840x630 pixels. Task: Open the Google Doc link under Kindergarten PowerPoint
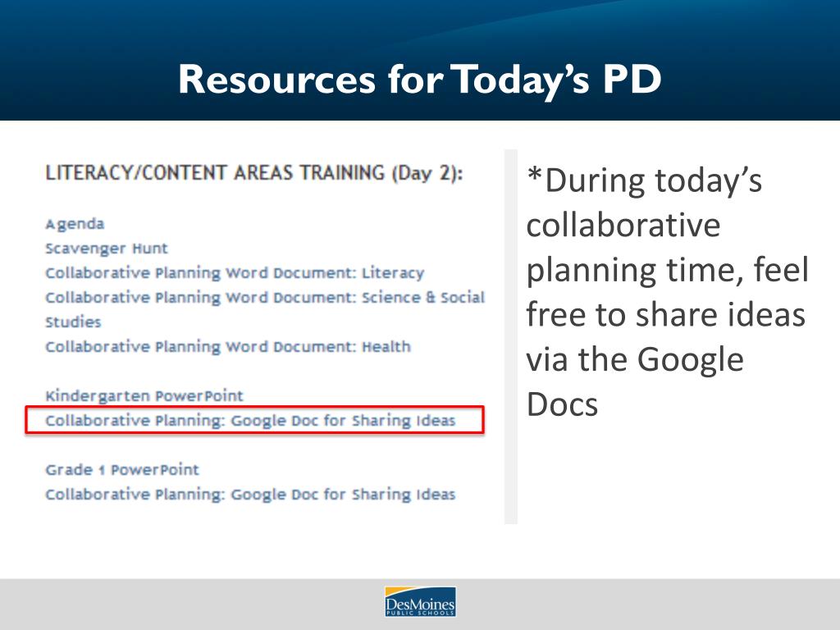point(250,421)
